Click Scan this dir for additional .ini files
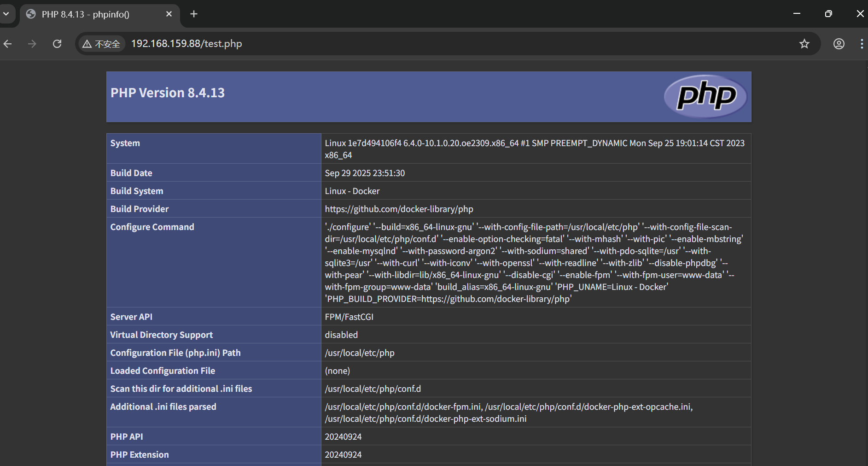This screenshot has width=868, height=466. (181, 389)
